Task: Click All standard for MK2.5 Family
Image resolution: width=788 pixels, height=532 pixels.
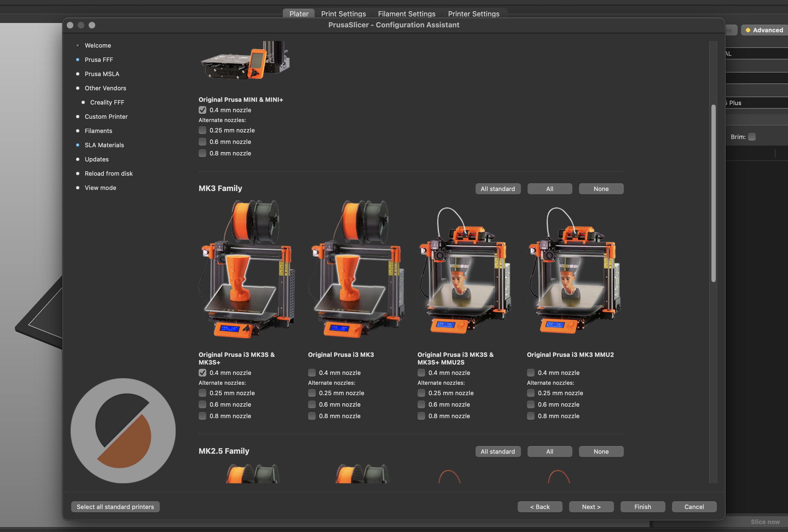Action: point(498,452)
